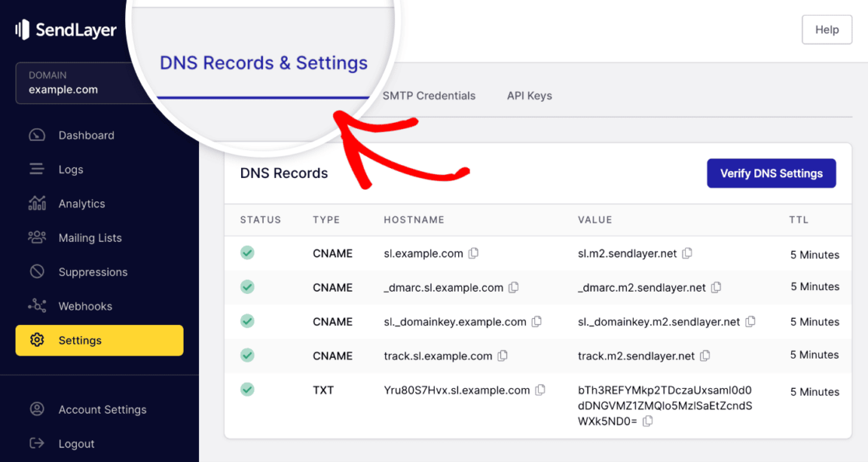The width and height of the screenshot is (868, 462).
Task: Select hostname text _dmarc.sl.example.com
Action: (x=443, y=288)
